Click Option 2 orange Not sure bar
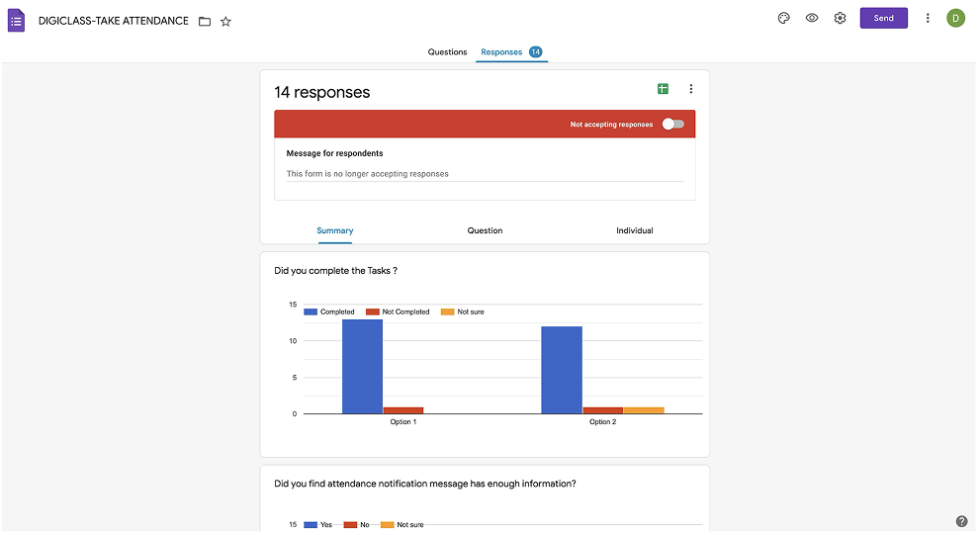Image resolution: width=980 pixels, height=535 pixels. 644,410
